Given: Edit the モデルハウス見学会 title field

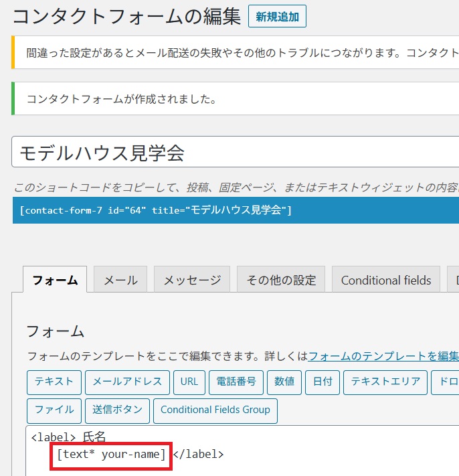Looking at the screenshot, I should [235, 152].
